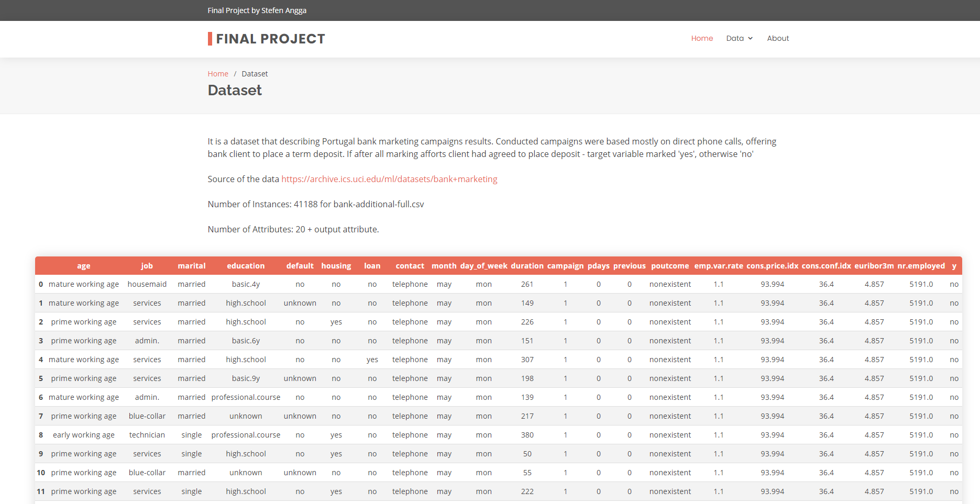Click the campaign value in row 0
This screenshot has height=504, width=980.
point(565,284)
